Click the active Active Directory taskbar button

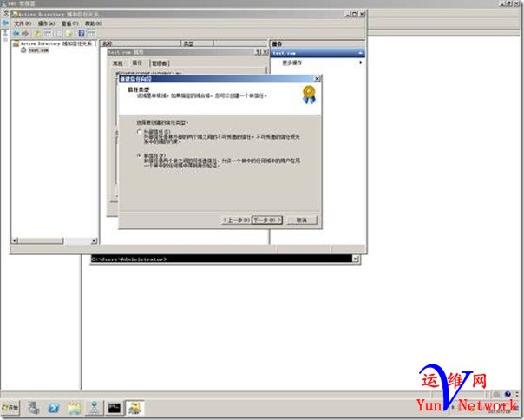click(x=134, y=408)
